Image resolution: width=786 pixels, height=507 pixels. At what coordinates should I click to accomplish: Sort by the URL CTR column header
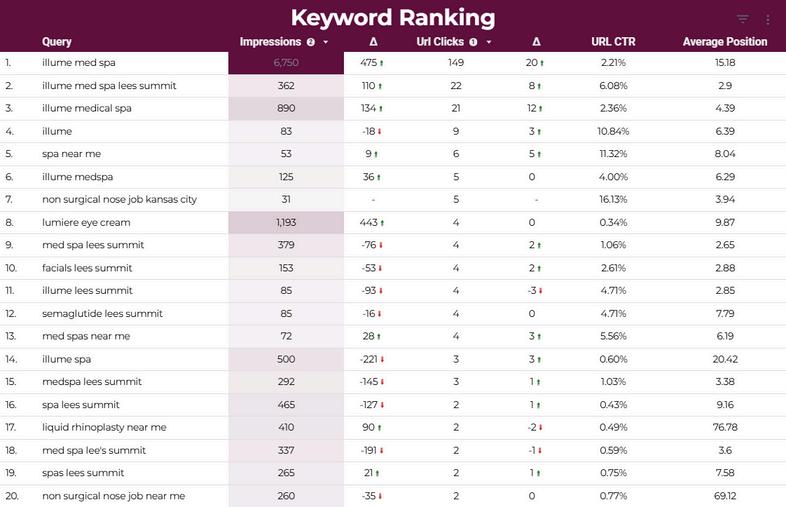click(613, 42)
